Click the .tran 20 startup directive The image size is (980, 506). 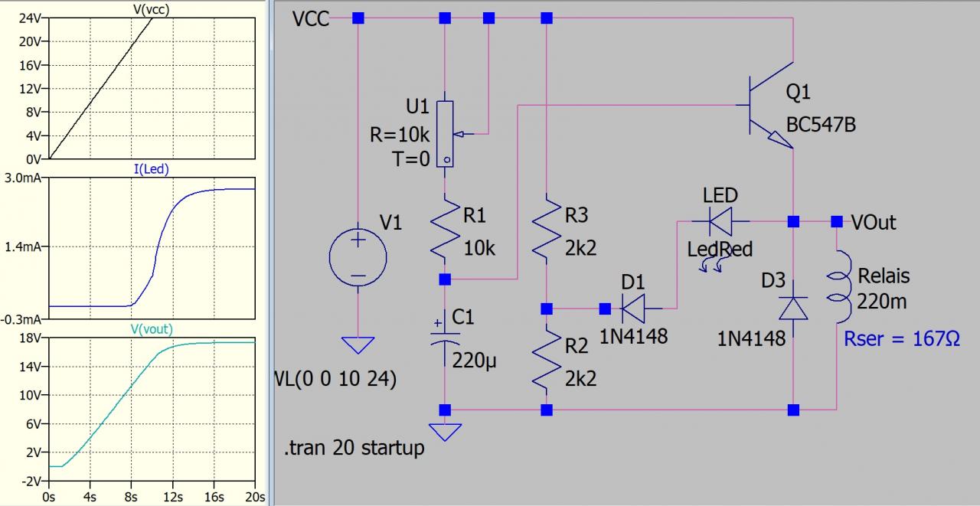(354, 449)
